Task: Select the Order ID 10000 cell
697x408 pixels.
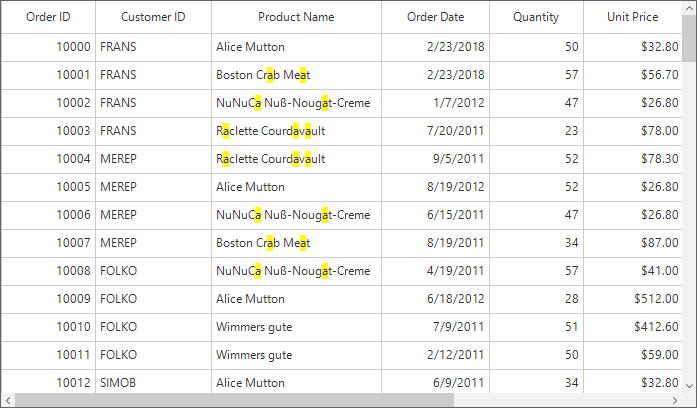Action: pyautogui.click(x=48, y=47)
